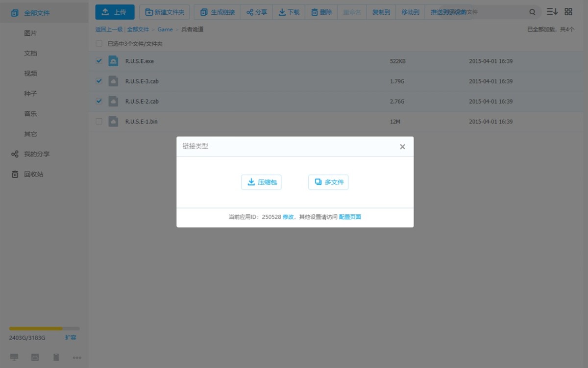
Task: Close the link type dialog
Action: click(x=402, y=147)
